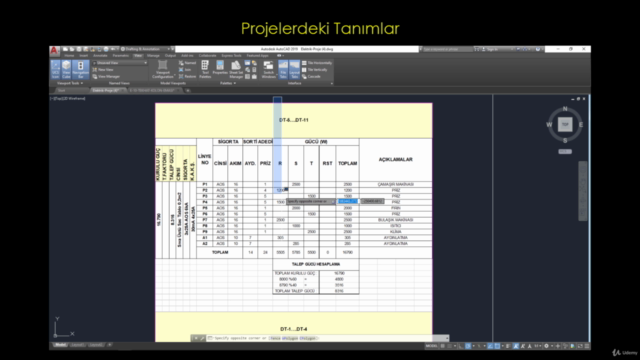Click the E compass direction on ViewCube
640x360 pixels.
tap(581, 124)
